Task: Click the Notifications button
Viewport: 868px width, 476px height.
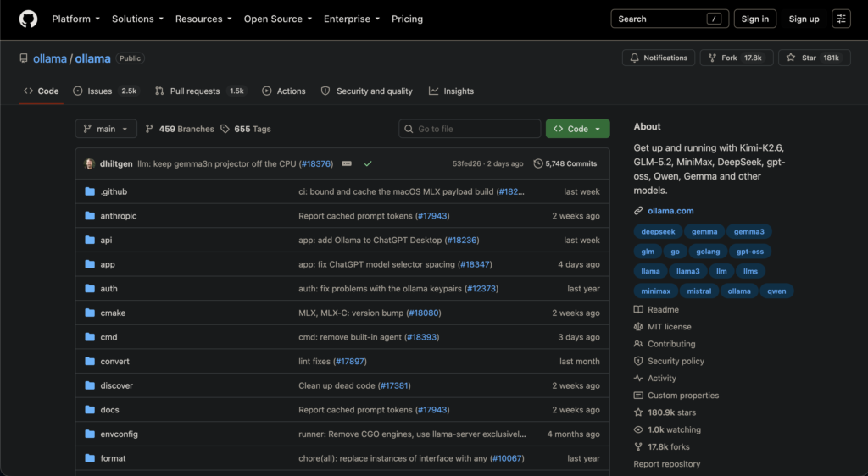Action: [658, 58]
